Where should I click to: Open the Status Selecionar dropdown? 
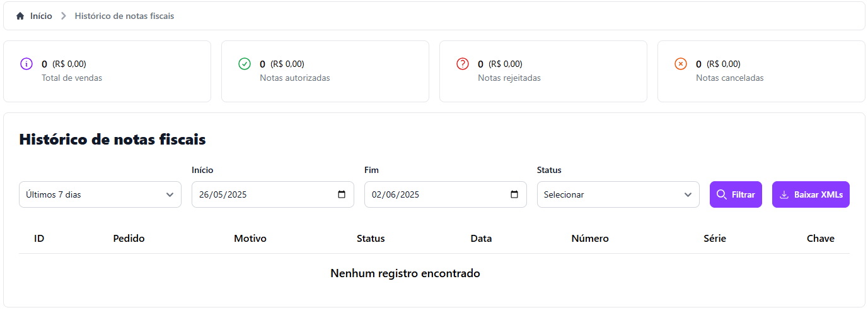click(x=618, y=194)
